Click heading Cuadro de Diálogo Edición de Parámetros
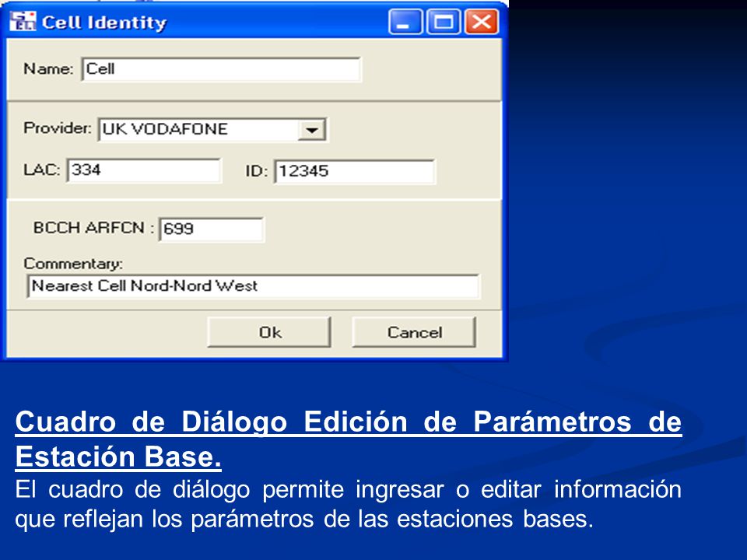 click(349, 439)
